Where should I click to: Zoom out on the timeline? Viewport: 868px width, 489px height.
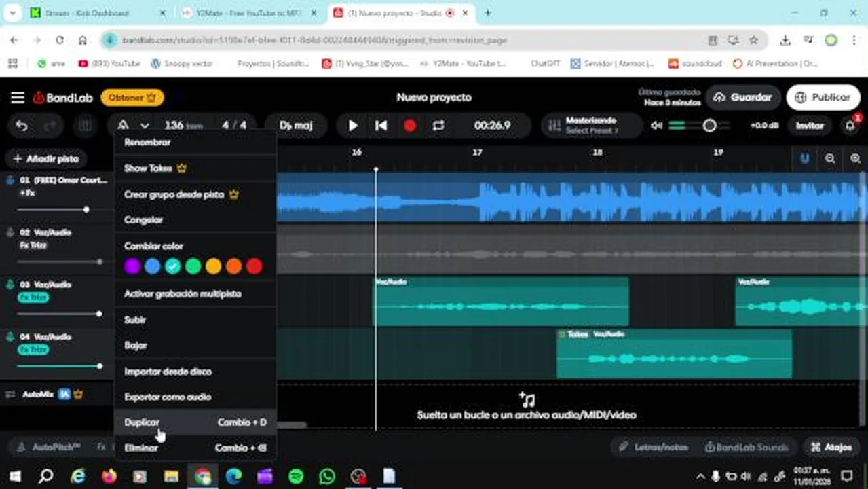[x=830, y=159]
